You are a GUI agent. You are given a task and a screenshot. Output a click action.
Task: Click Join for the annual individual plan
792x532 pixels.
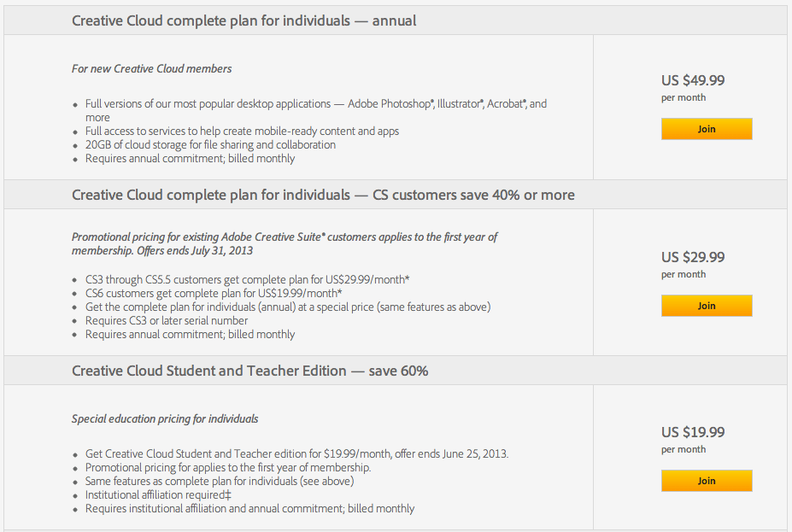pyautogui.click(x=706, y=128)
